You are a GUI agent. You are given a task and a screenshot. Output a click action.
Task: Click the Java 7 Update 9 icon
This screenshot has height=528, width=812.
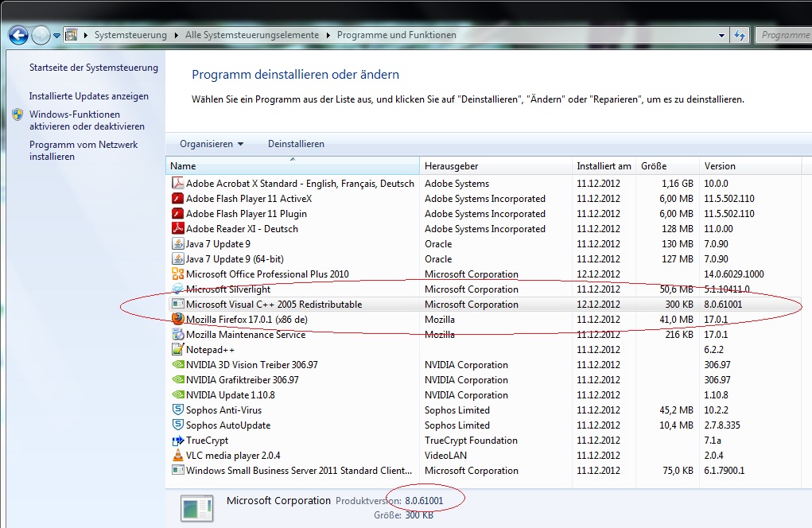click(x=177, y=243)
